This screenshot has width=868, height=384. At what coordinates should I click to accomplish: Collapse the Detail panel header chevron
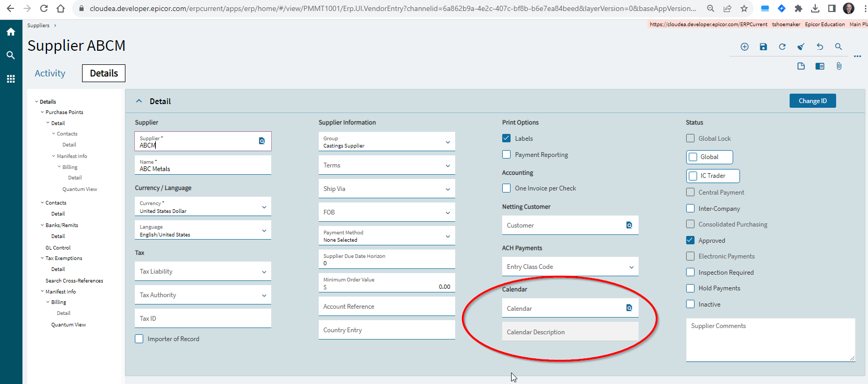[x=139, y=101]
